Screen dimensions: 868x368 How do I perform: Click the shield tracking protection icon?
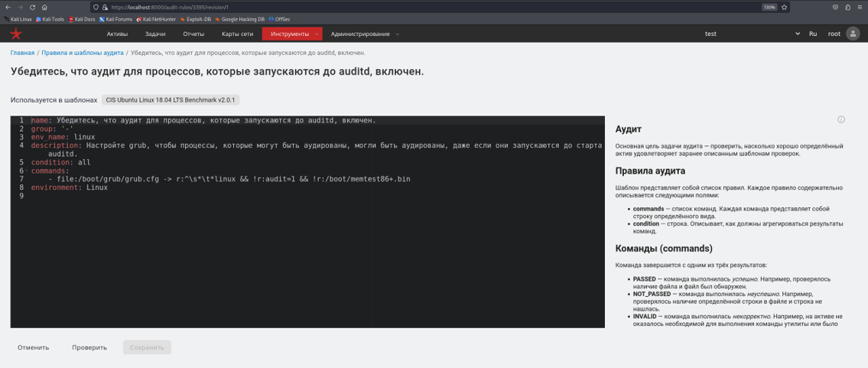click(96, 7)
